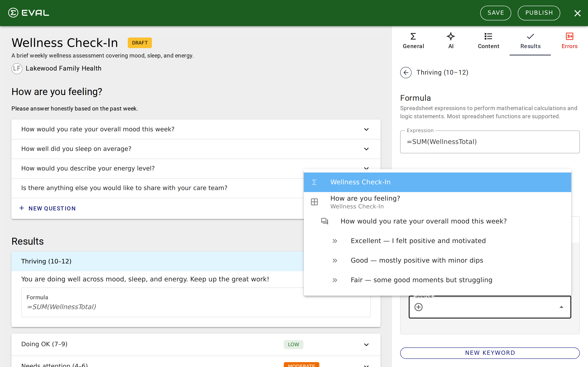Image resolution: width=588 pixels, height=367 pixels.
Task: Click the NEW QUESTION link
Action: coord(48,208)
